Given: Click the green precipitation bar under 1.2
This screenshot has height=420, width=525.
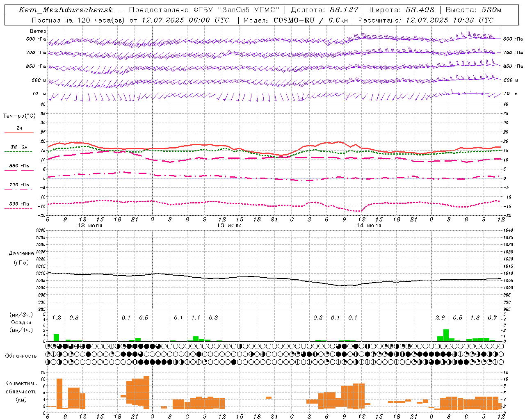Looking at the screenshot, I should pos(56,338).
